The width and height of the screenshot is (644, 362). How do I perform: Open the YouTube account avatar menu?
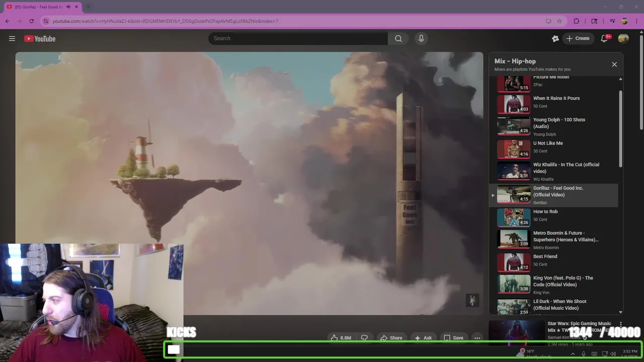[623, 38]
